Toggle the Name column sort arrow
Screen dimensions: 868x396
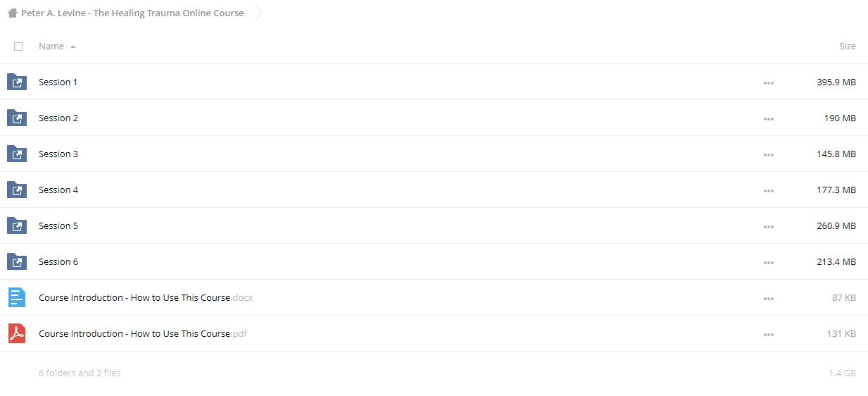click(x=73, y=47)
